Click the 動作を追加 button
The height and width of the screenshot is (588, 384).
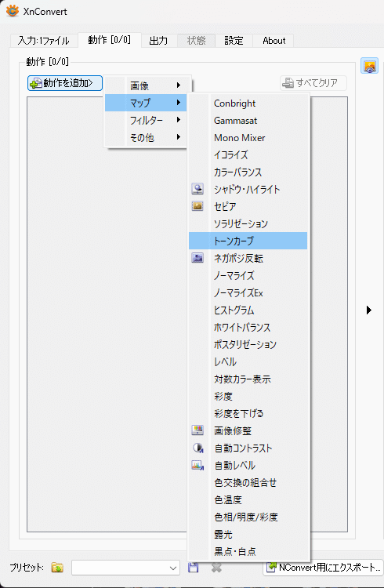(65, 83)
